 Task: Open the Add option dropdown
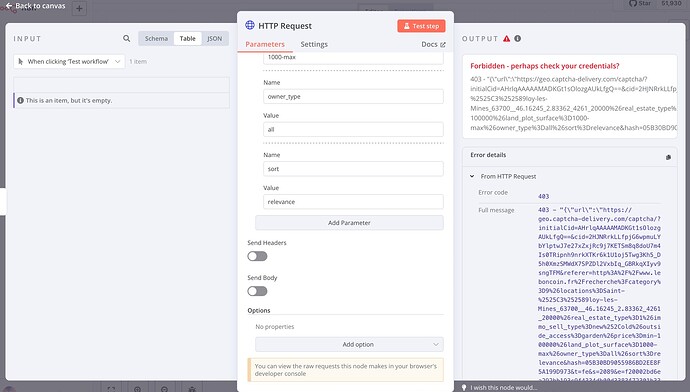pyautogui.click(x=349, y=344)
